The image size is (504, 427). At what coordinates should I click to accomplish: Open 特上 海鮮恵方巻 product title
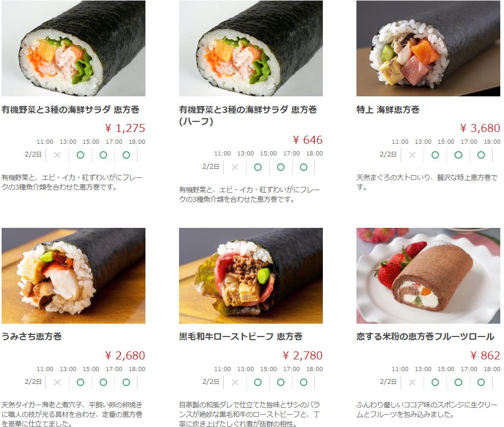[388, 110]
